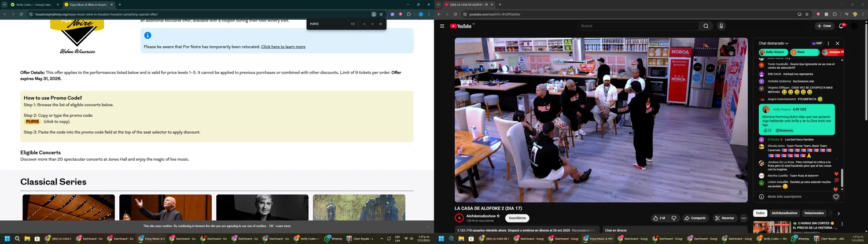Open Learn more in the cookie notice
The width and height of the screenshot is (868, 244).
pos(283,226)
